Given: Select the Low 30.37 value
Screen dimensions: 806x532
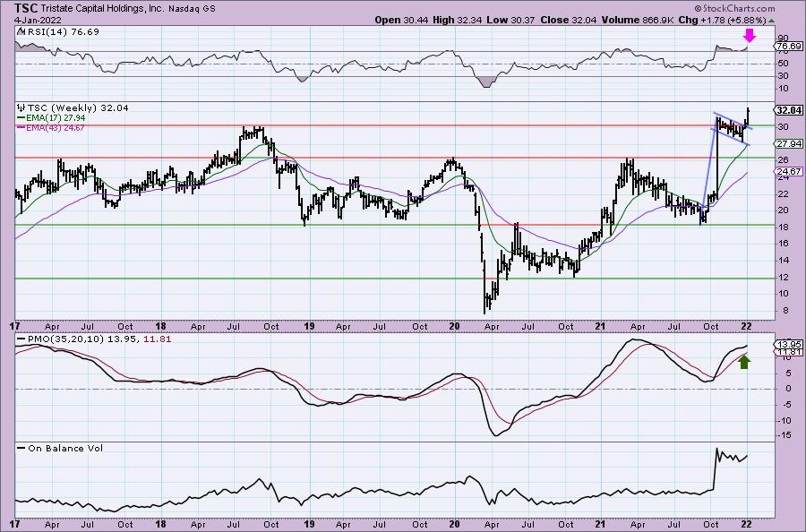Looking at the screenshot, I should 511,20.
